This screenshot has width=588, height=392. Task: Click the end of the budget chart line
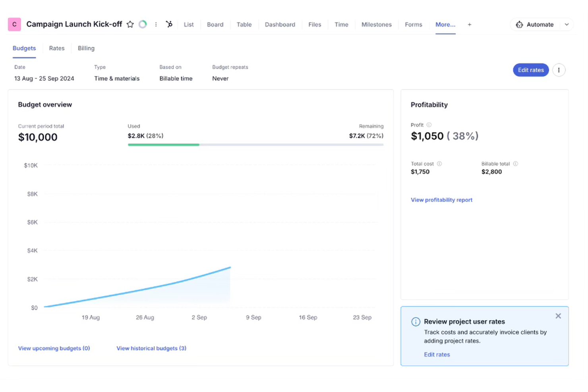click(230, 267)
